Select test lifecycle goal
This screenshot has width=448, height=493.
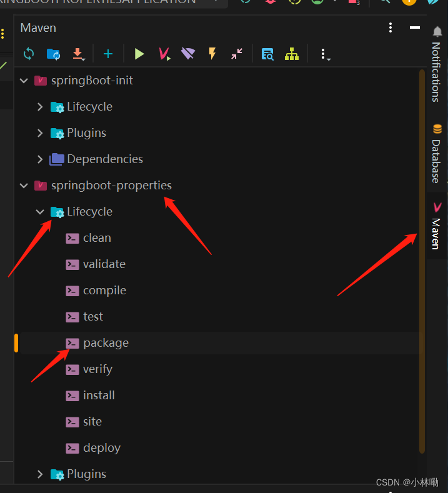coord(93,317)
